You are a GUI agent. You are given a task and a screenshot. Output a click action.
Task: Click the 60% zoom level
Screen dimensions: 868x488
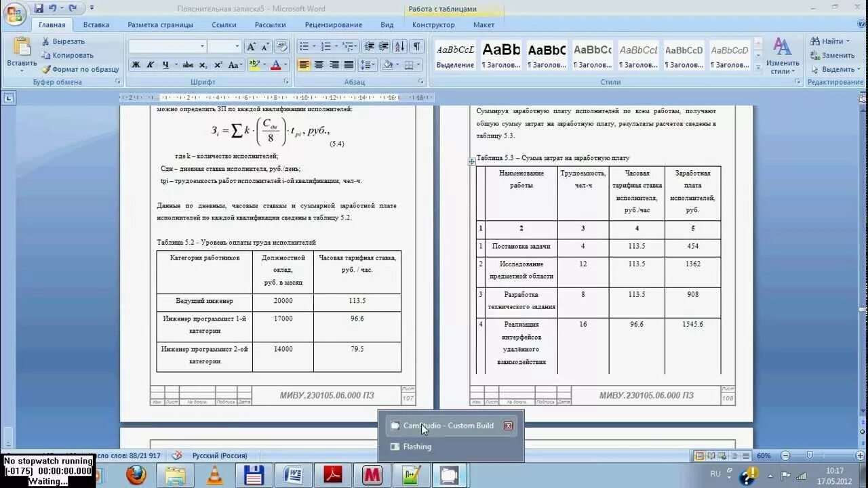pyautogui.click(x=764, y=455)
